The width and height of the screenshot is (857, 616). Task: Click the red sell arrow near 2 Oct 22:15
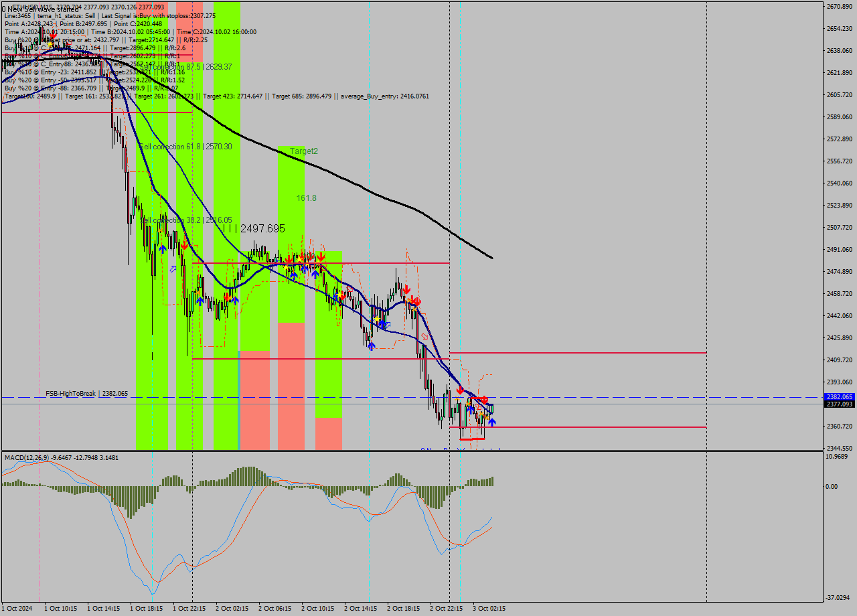click(460, 389)
